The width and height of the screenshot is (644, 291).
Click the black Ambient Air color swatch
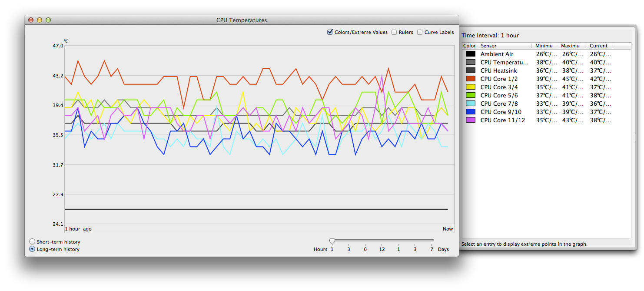tap(471, 54)
